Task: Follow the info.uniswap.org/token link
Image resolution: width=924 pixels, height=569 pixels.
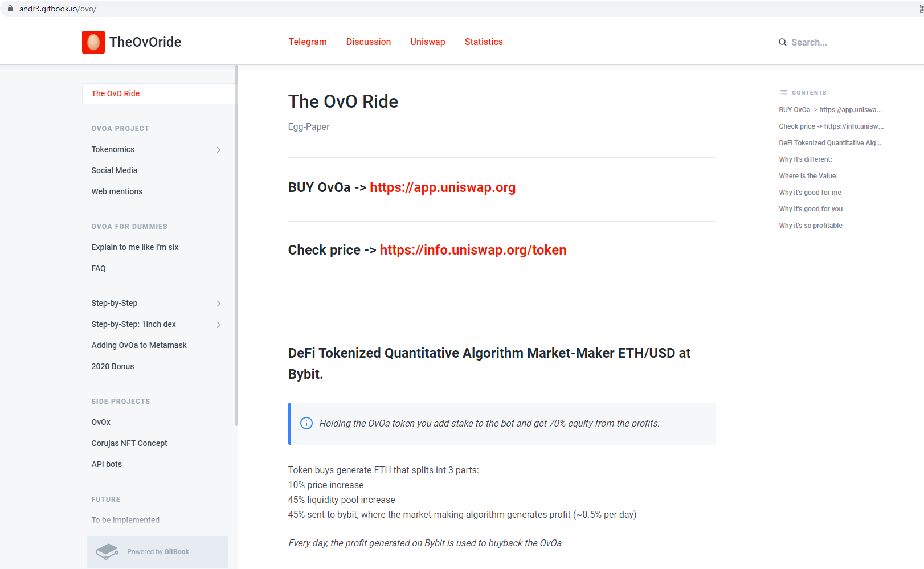Action: (473, 250)
